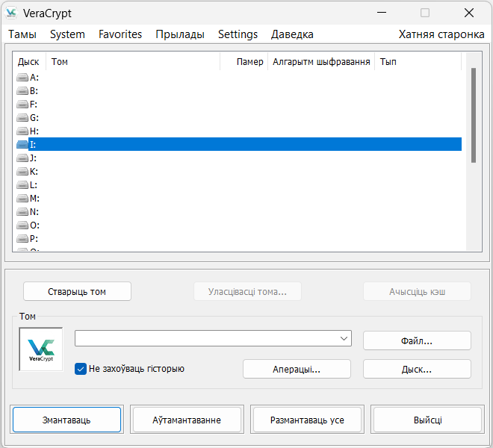Open the Settings menu
Screen dimensions: 493x448
tap(238, 34)
